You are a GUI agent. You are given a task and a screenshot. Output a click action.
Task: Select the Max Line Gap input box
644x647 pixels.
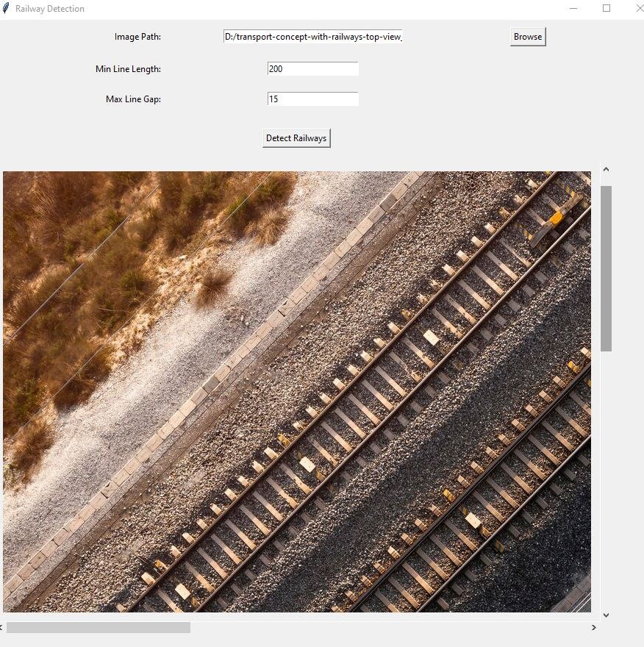click(x=312, y=99)
